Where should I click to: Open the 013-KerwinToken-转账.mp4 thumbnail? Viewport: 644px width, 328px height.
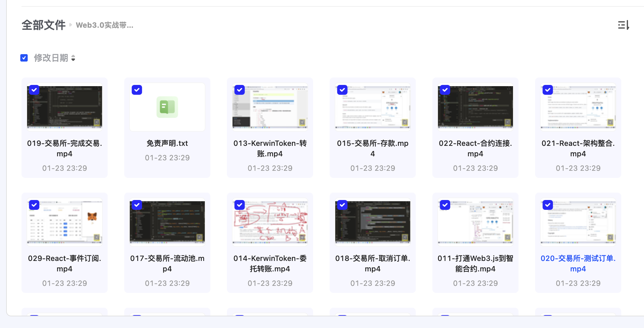pos(270,107)
